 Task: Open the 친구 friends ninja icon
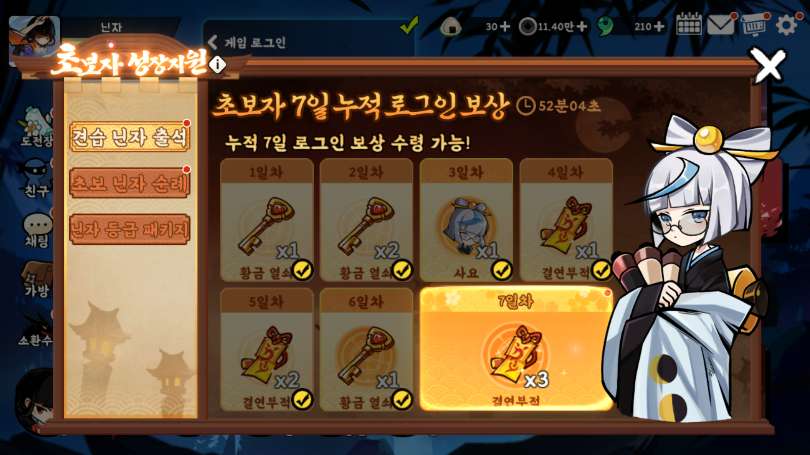coord(36,179)
